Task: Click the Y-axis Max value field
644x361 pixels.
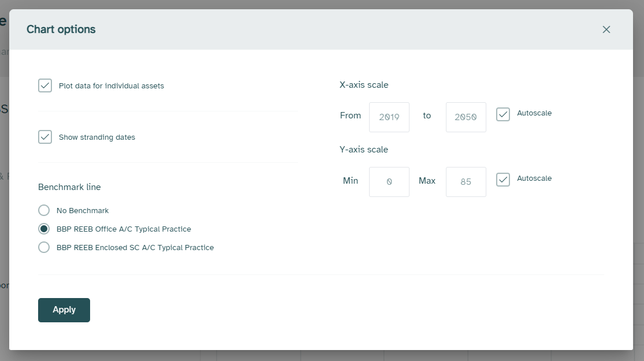Action: pyautogui.click(x=466, y=182)
